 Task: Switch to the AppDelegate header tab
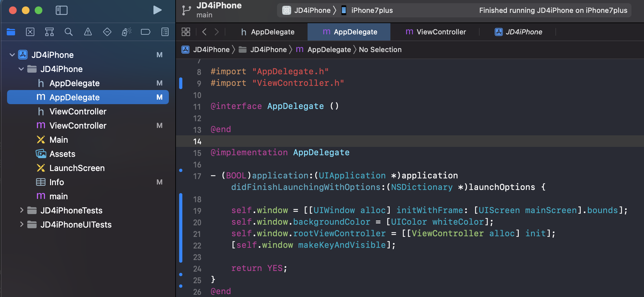[268, 32]
